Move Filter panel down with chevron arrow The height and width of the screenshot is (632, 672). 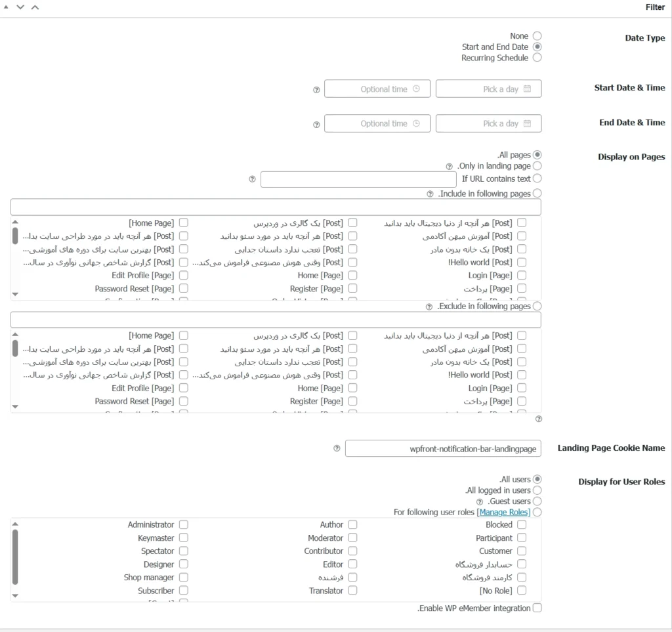click(x=20, y=7)
